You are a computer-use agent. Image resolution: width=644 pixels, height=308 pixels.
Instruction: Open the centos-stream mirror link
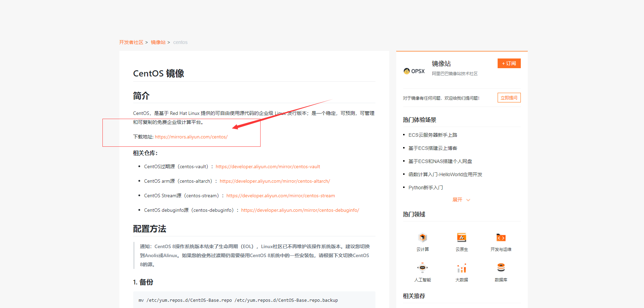281,196
